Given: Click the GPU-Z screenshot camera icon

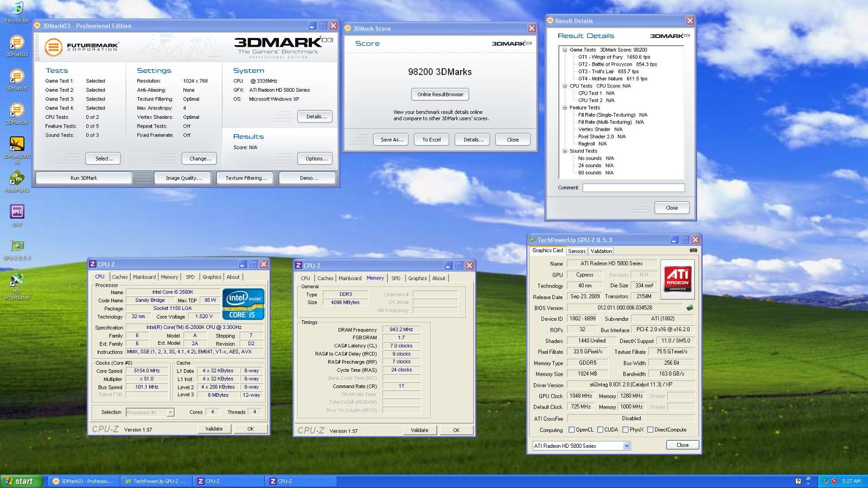Looking at the screenshot, I should coord(693,250).
